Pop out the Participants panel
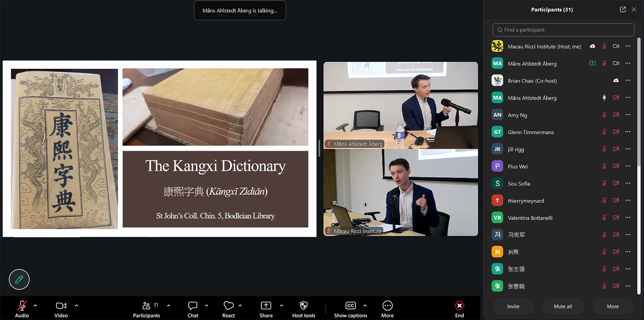The width and height of the screenshot is (644, 320). [x=623, y=9]
